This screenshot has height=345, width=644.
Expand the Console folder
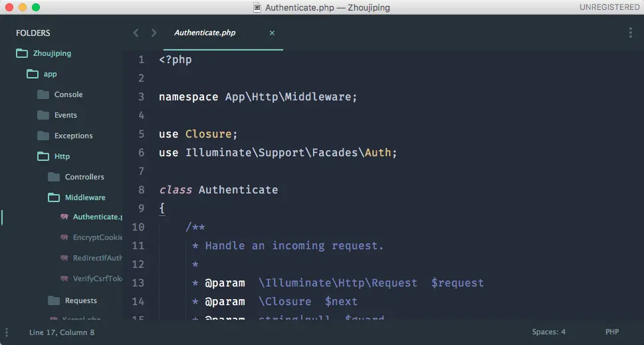(68, 94)
